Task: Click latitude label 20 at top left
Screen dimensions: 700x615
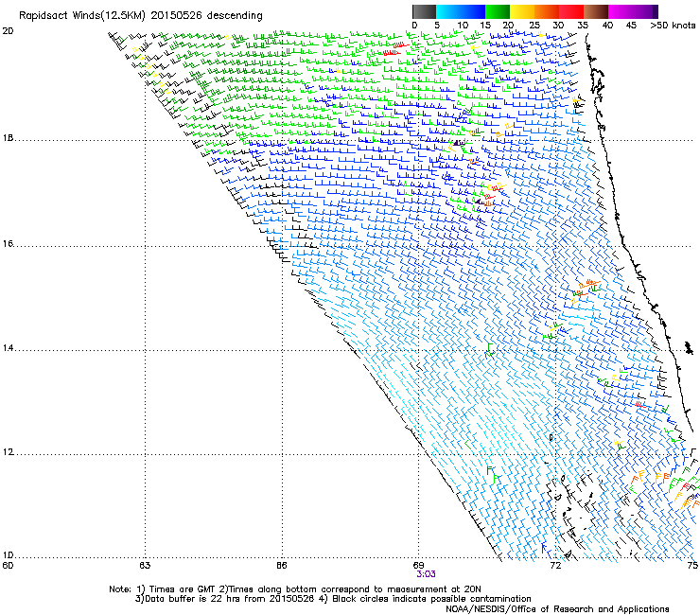Action: coord(8,31)
